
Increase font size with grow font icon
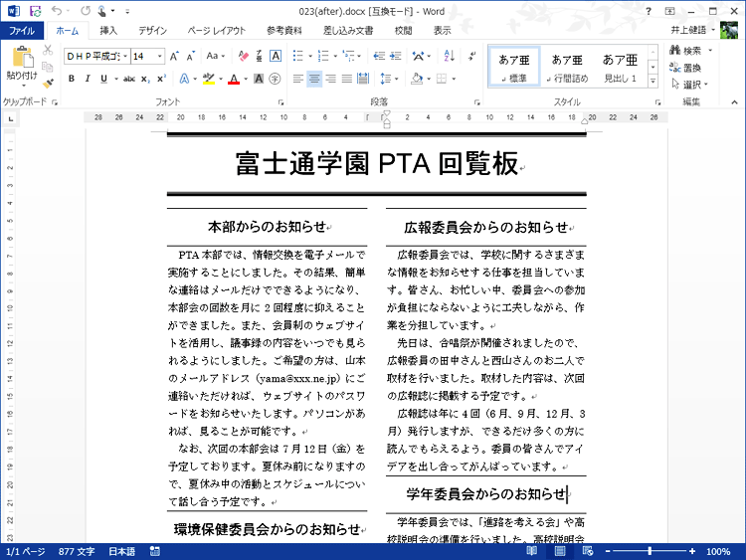coord(175,56)
